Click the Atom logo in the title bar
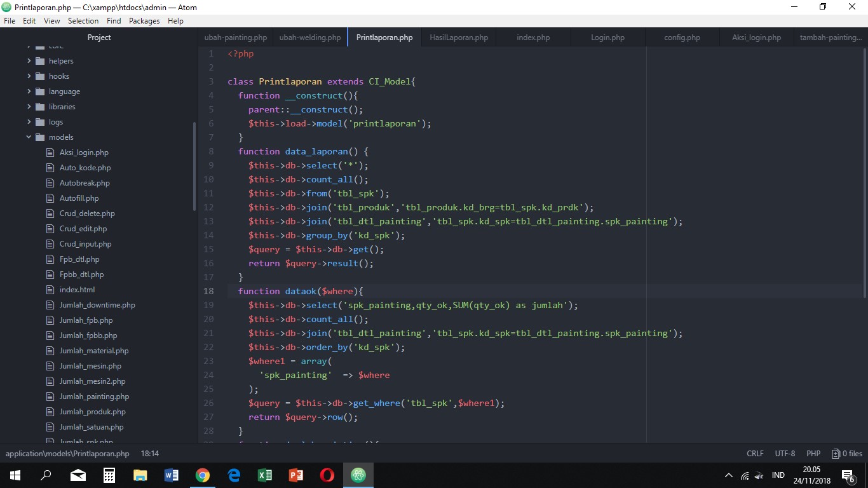The height and width of the screenshot is (488, 868). pos(7,7)
